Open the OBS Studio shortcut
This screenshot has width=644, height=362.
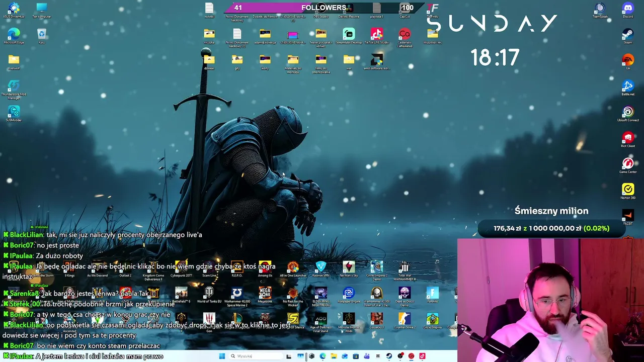coord(321,10)
